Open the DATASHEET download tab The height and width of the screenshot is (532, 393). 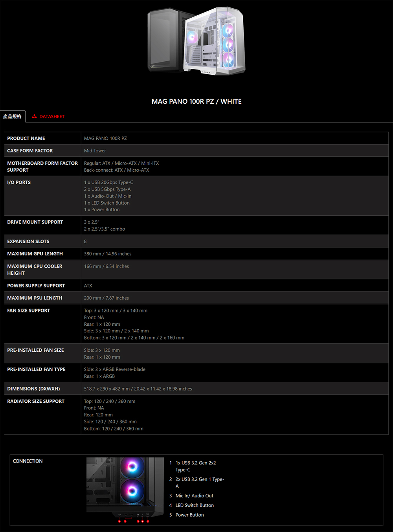(48, 117)
